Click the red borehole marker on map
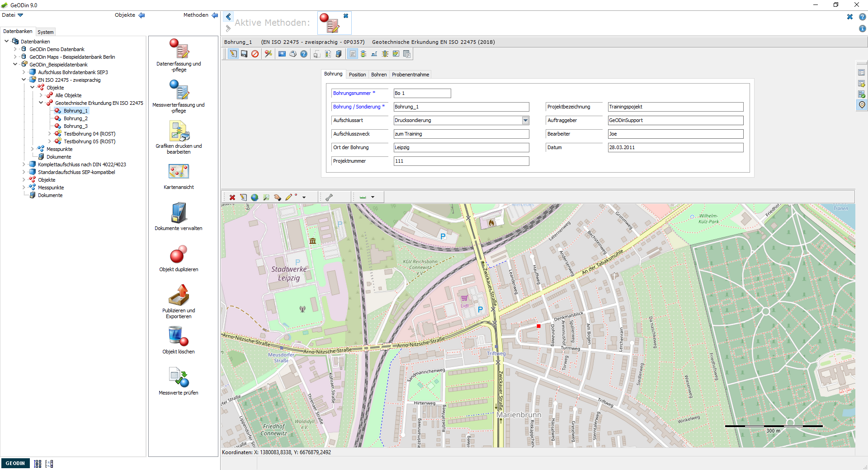Screen dimensions: 868x470 pos(538,326)
